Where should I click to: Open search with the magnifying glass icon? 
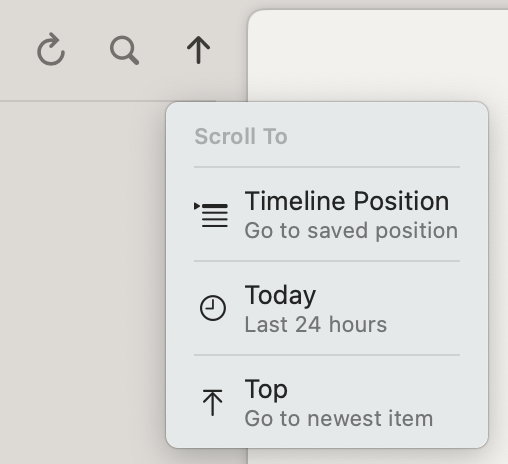point(124,50)
